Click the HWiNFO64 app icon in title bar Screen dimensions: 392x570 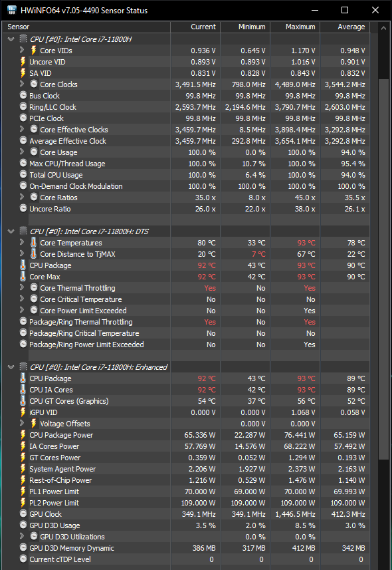point(11,10)
